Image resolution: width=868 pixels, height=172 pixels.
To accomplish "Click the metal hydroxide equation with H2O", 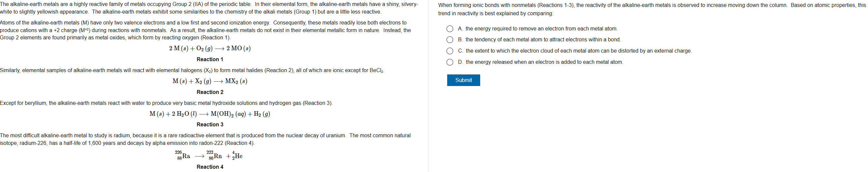I will tap(210, 114).
